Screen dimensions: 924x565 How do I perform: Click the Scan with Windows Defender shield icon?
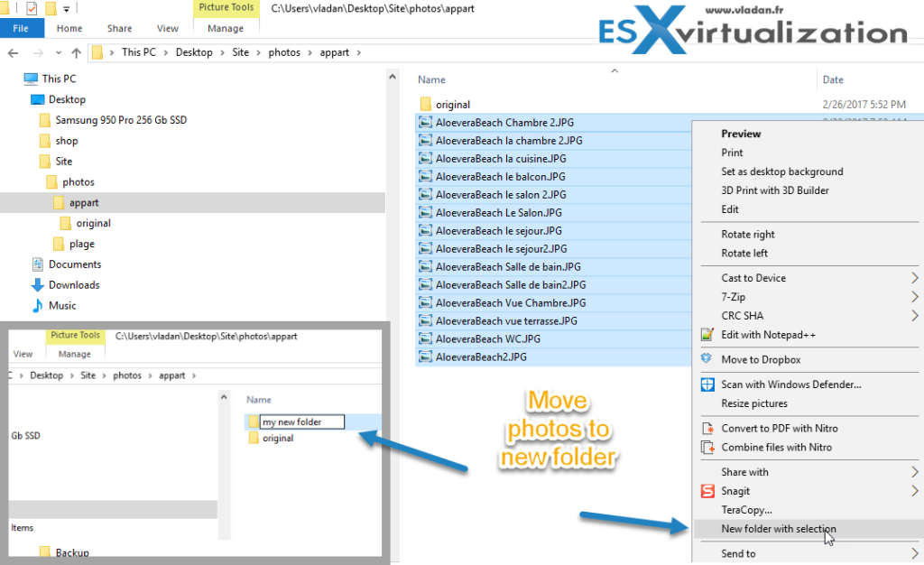707,384
